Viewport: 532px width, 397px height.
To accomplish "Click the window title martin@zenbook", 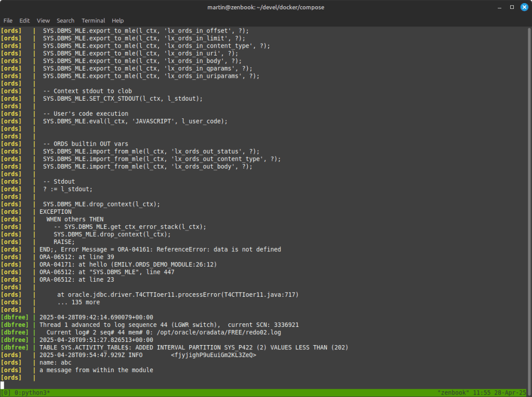I will coord(266,7).
